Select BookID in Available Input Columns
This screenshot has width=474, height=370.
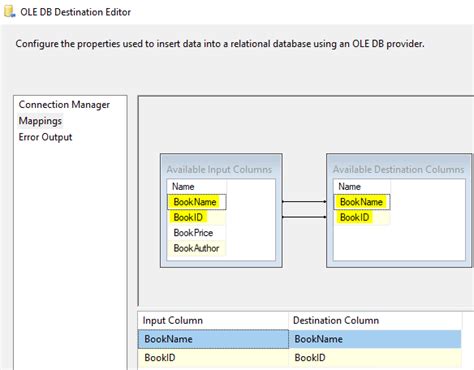(197, 217)
